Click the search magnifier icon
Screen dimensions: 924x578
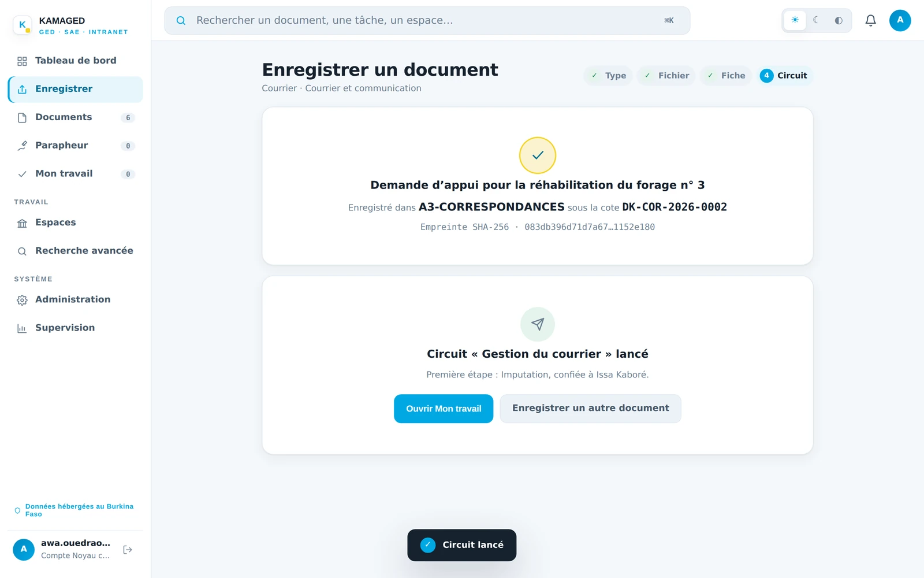tap(181, 21)
